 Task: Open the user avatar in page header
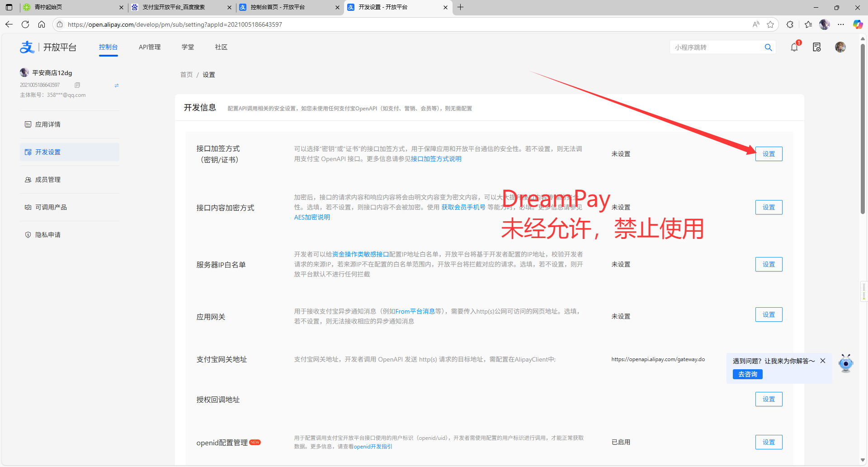pos(840,47)
